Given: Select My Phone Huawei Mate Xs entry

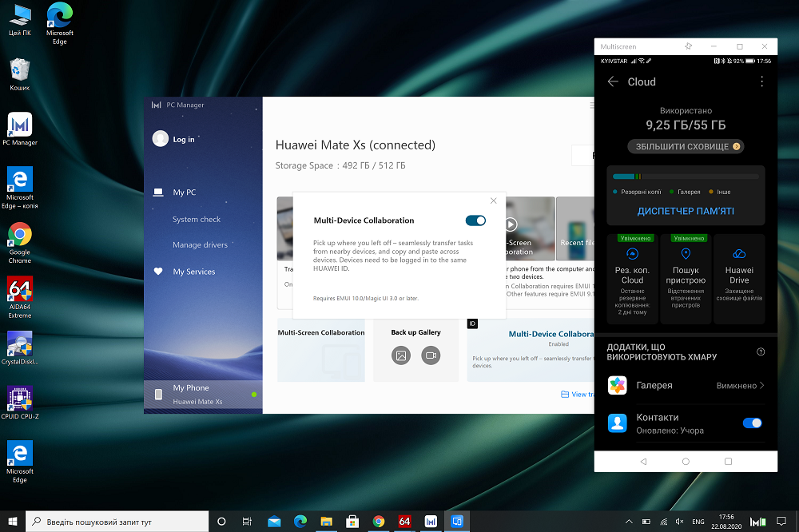Looking at the screenshot, I should pyautogui.click(x=203, y=395).
